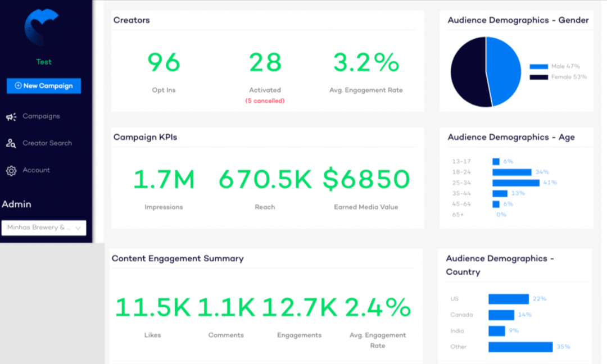Switch to the Test workspace label
Screen dimensions: 607x364
coord(43,62)
